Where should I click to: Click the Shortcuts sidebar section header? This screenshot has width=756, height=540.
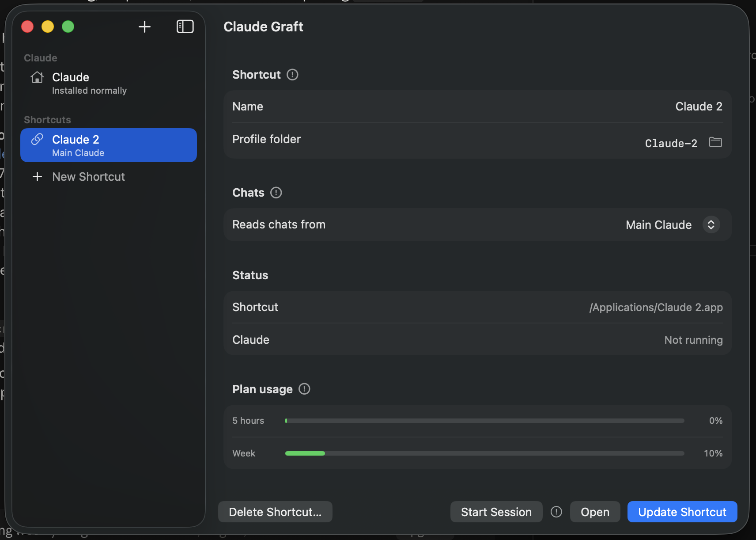coord(47,120)
